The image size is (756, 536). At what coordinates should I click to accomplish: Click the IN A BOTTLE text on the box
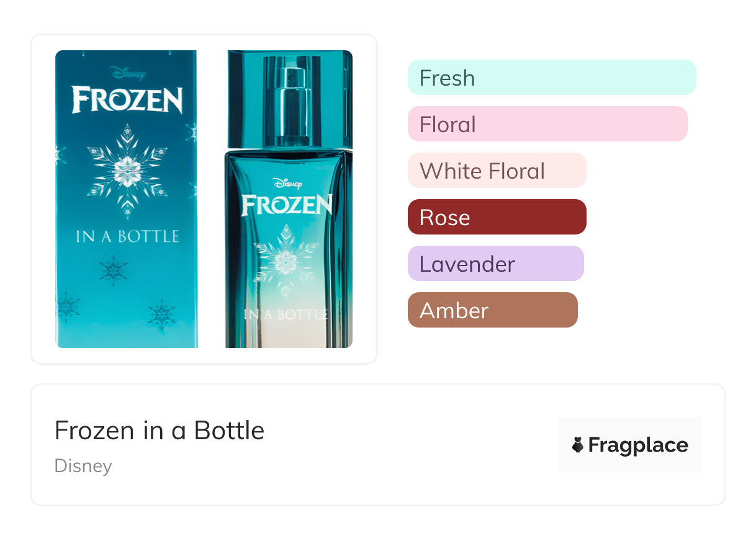pyautogui.click(x=127, y=236)
